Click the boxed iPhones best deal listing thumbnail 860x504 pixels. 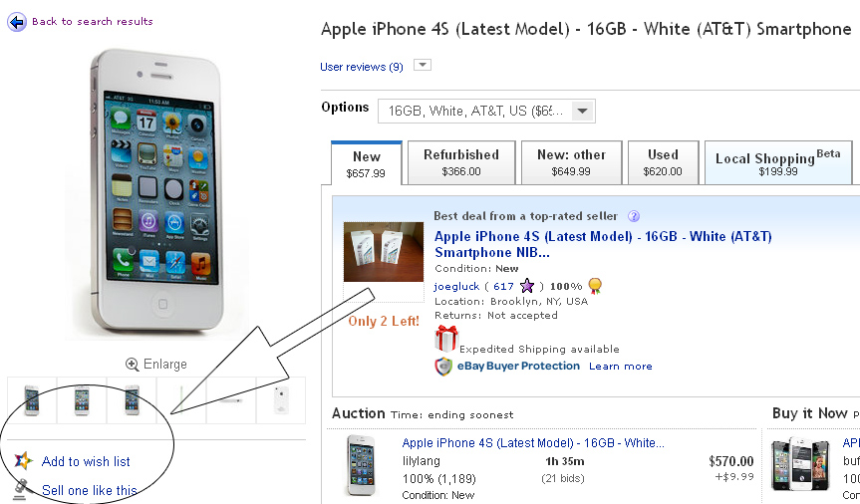pyautogui.click(x=384, y=252)
